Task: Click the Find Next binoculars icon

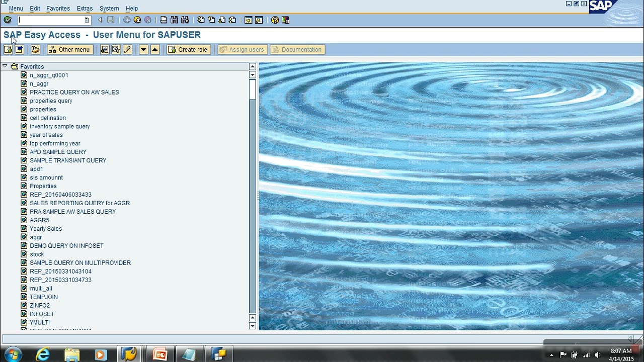Action: [185, 20]
